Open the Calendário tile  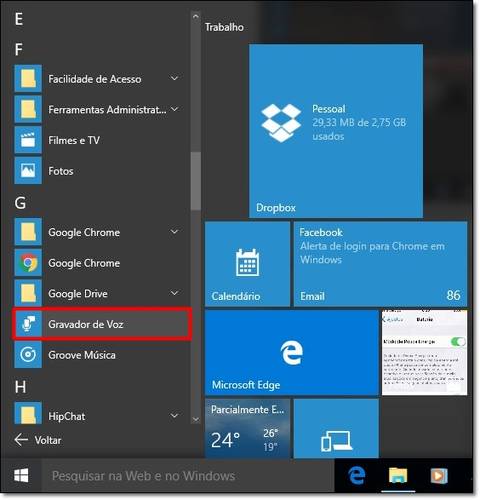(247, 264)
